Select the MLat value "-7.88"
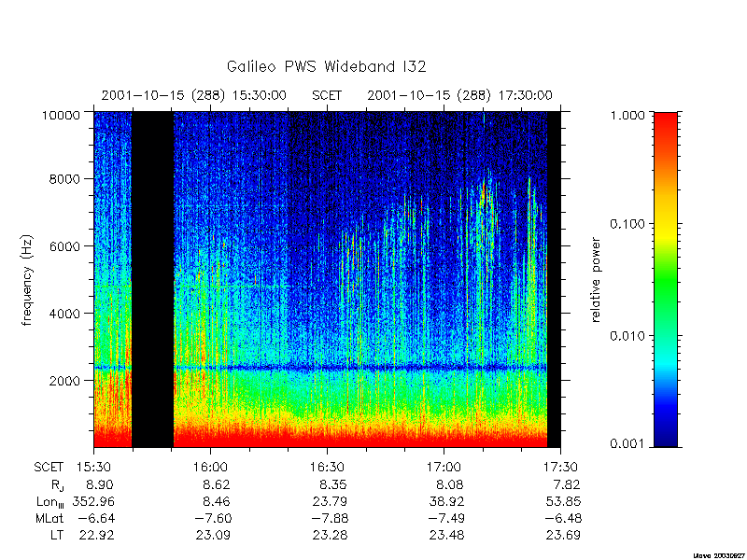 pos(330,518)
